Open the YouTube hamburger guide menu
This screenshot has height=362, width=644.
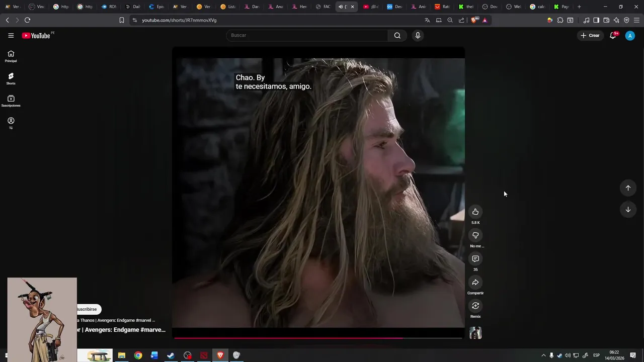pyautogui.click(x=11, y=35)
